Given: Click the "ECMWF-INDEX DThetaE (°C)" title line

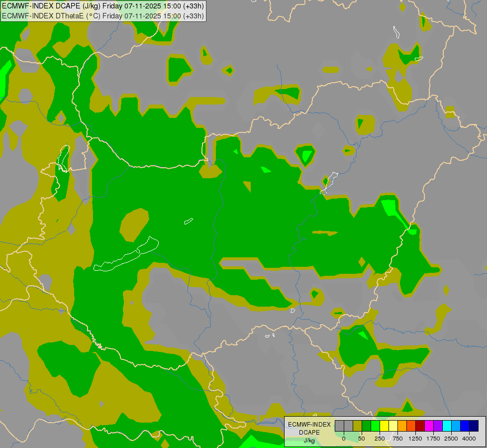Looking at the screenshot, I should (x=103, y=16).
